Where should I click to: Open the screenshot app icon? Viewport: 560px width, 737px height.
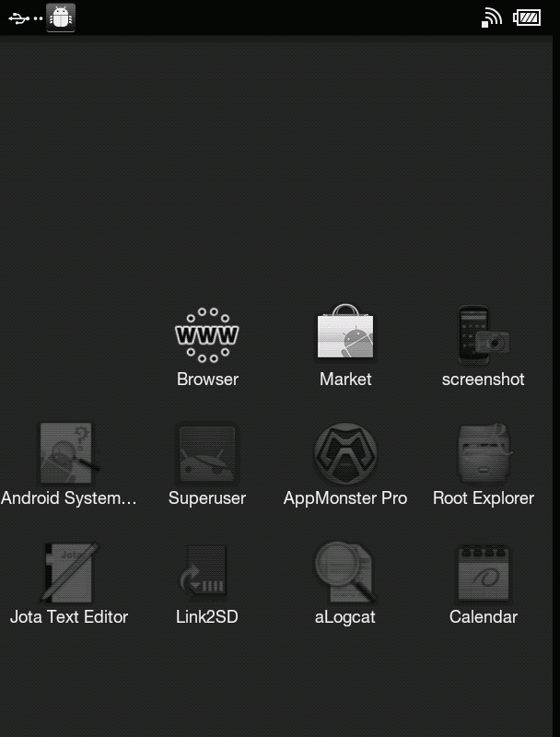coord(484,334)
